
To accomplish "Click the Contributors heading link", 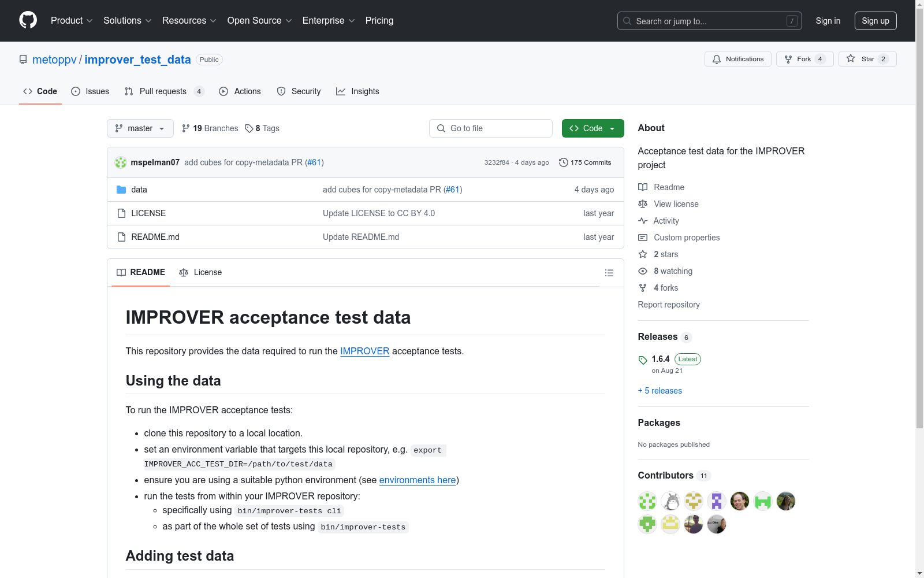I will click(x=666, y=476).
